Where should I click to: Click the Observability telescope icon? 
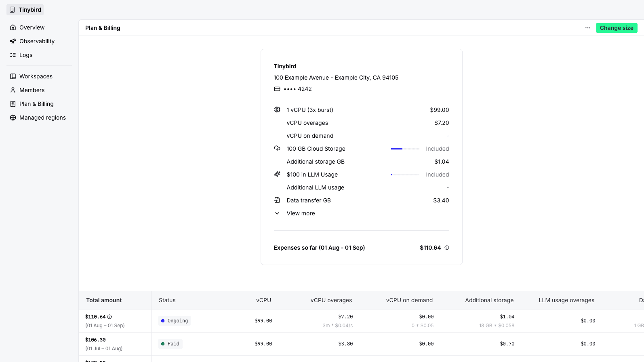pos(13,41)
